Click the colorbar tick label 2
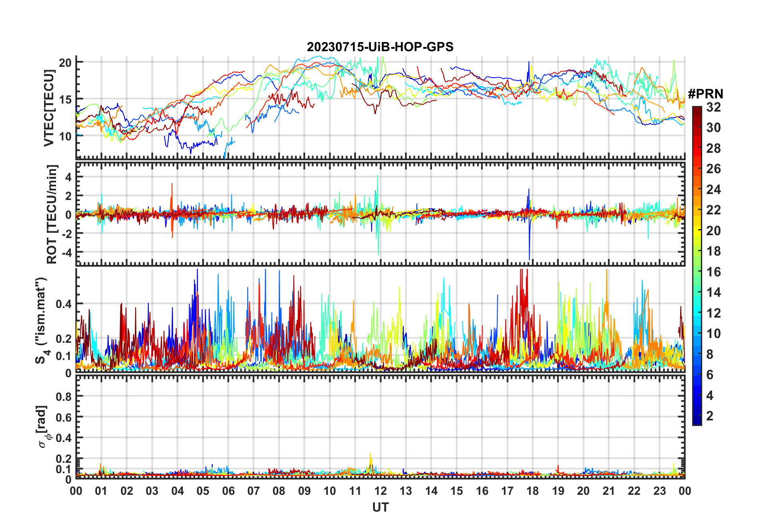761x532 pixels. tap(710, 416)
